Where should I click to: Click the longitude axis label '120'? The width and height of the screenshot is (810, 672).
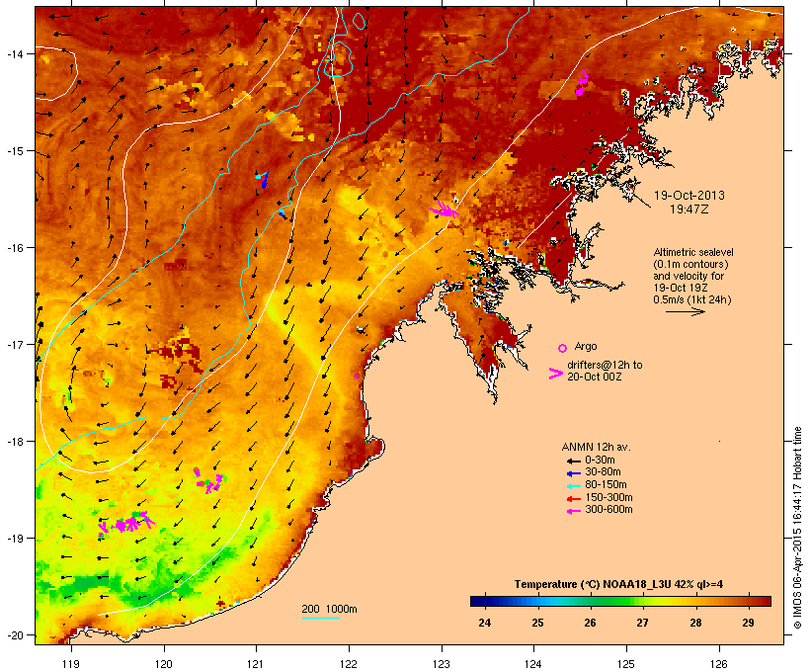(164, 664)
